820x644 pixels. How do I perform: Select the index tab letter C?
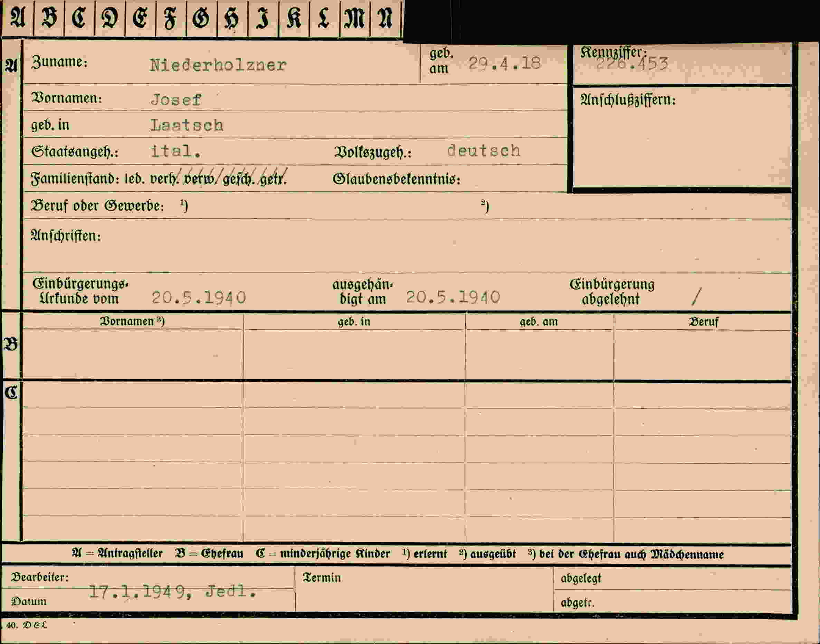tap(79, 18)
